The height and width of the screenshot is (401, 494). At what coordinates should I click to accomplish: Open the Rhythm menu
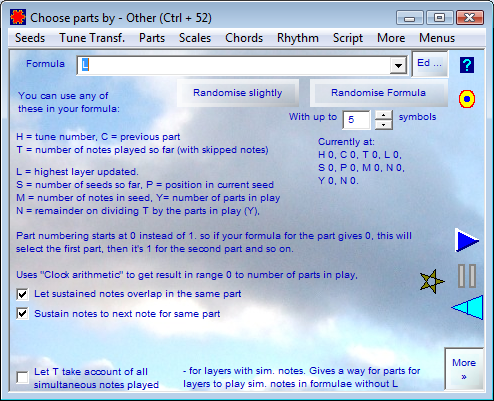coord(298,38)
